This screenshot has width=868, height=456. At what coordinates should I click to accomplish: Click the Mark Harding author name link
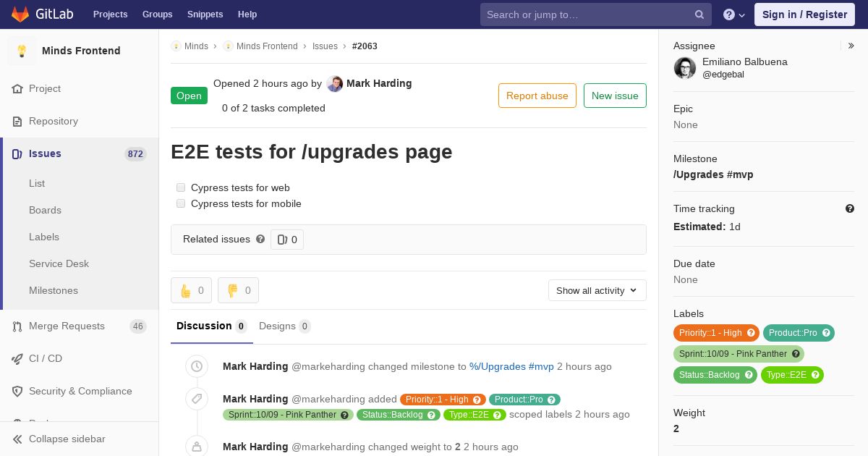click(379, 83)
